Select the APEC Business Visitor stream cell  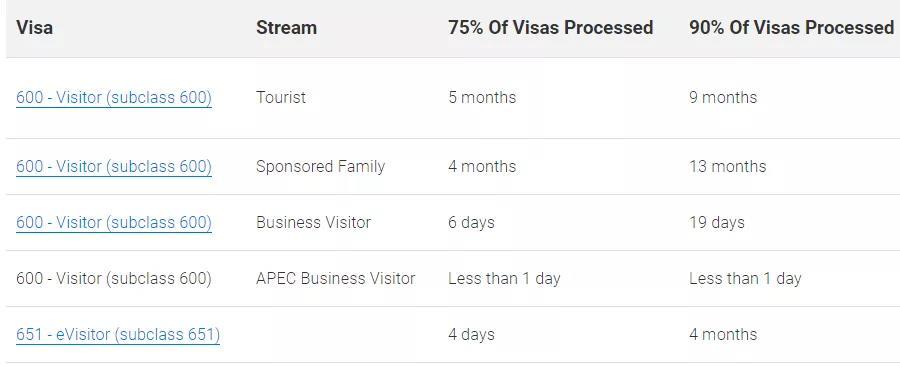[x=335, y=279]
